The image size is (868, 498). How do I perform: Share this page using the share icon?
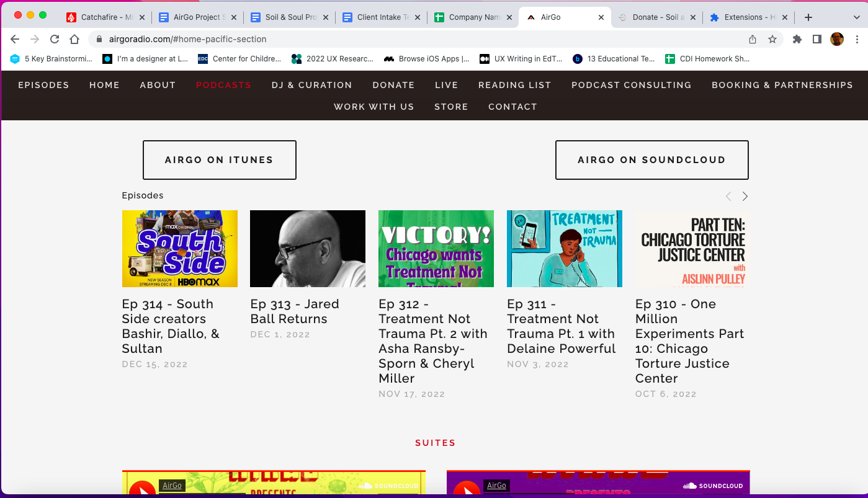(x=753, y=39)
